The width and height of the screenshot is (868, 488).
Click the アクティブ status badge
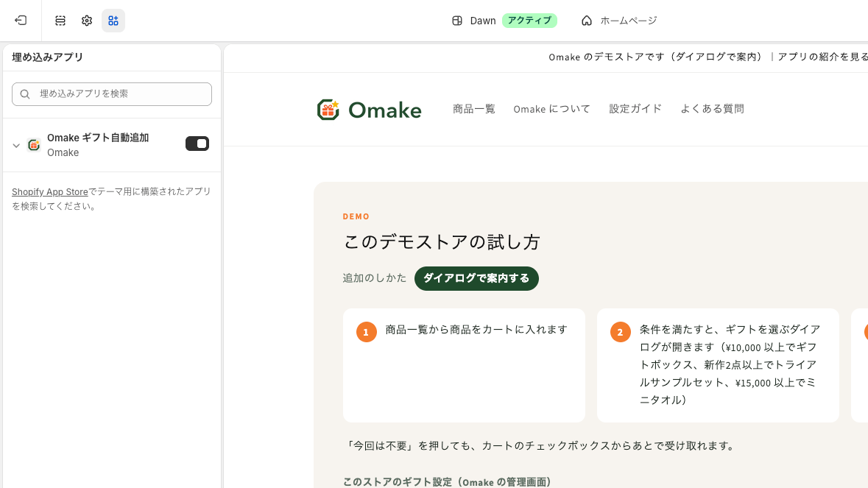[x=529, y=21]
